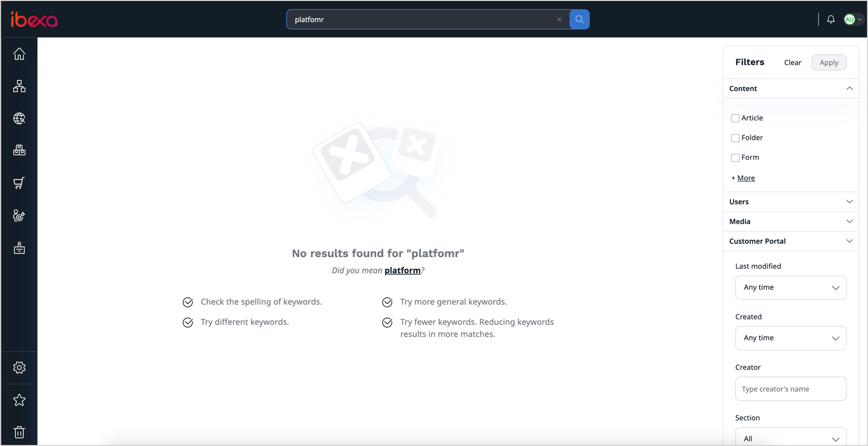868x446 pixels.
Task: Click the home icon in sidebar
Action: click(19, 54)
